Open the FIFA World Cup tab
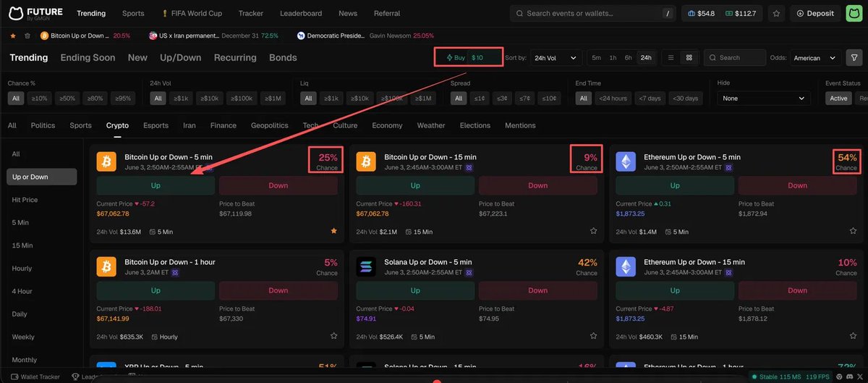Viewport: 868px width, 383px height. click(x=192, y=13)
